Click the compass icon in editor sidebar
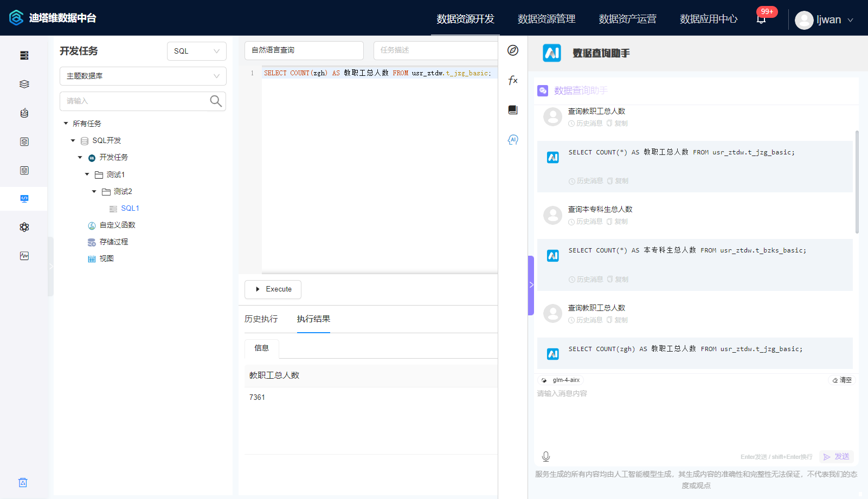This screenshot has height=499, width=868. [513, 50]
